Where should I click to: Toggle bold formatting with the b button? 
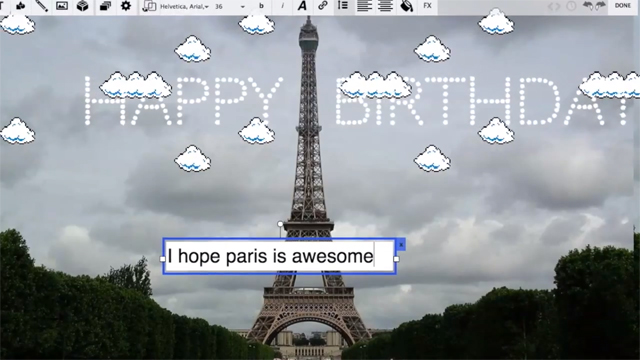point(261,6)
